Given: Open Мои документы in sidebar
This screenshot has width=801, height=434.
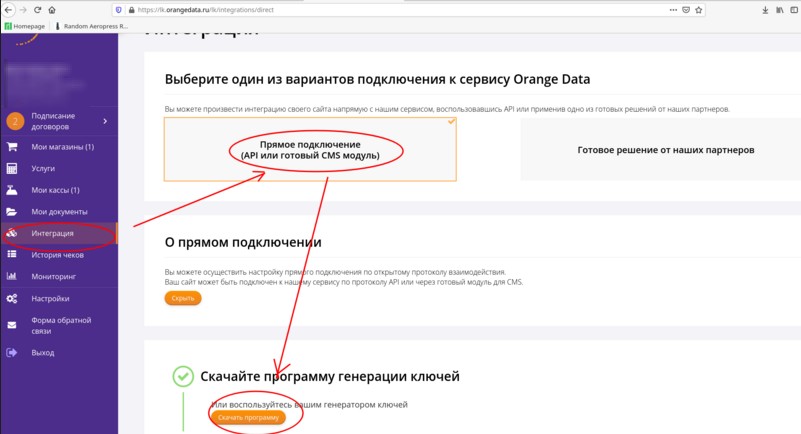Looking at the screenshot, I should 59,211.
